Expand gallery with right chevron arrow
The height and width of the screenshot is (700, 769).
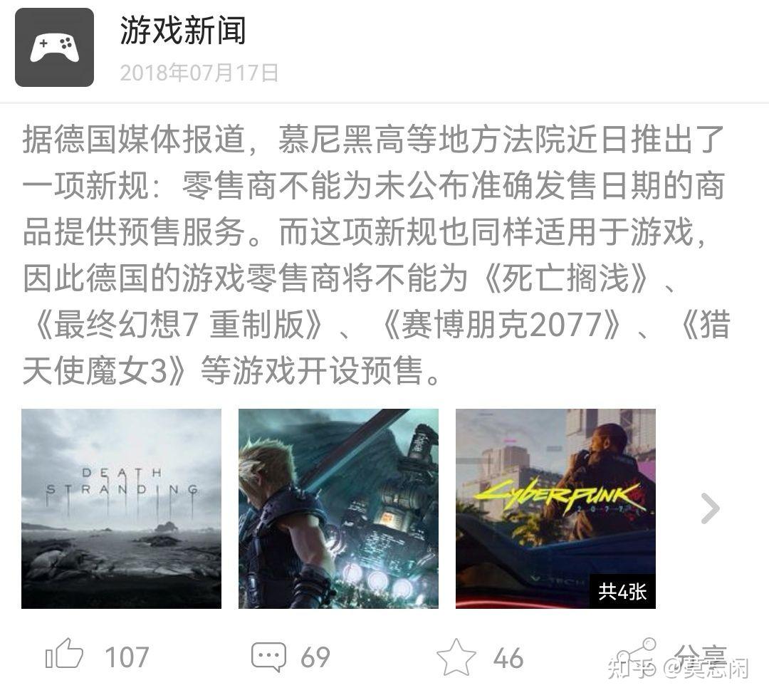pyautogui.click(x=710, y=508)
